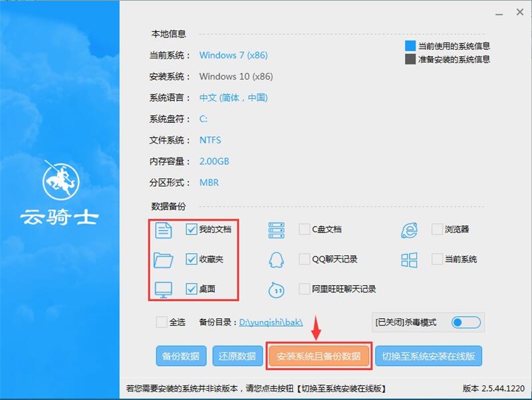Click the MBR partition type value

tap(209, 183)
